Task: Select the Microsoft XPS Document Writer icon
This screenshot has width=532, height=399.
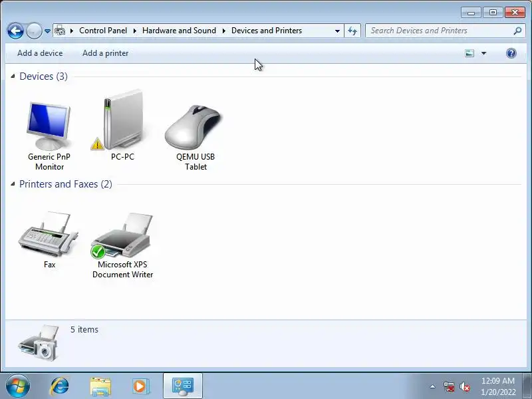Action: [x=123, y=235]
